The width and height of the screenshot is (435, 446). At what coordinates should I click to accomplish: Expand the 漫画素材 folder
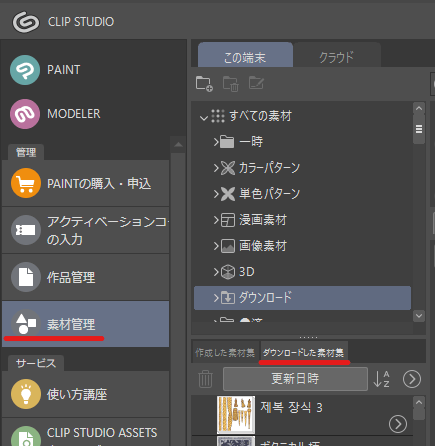pyautogui.click(x=216, y=220)
